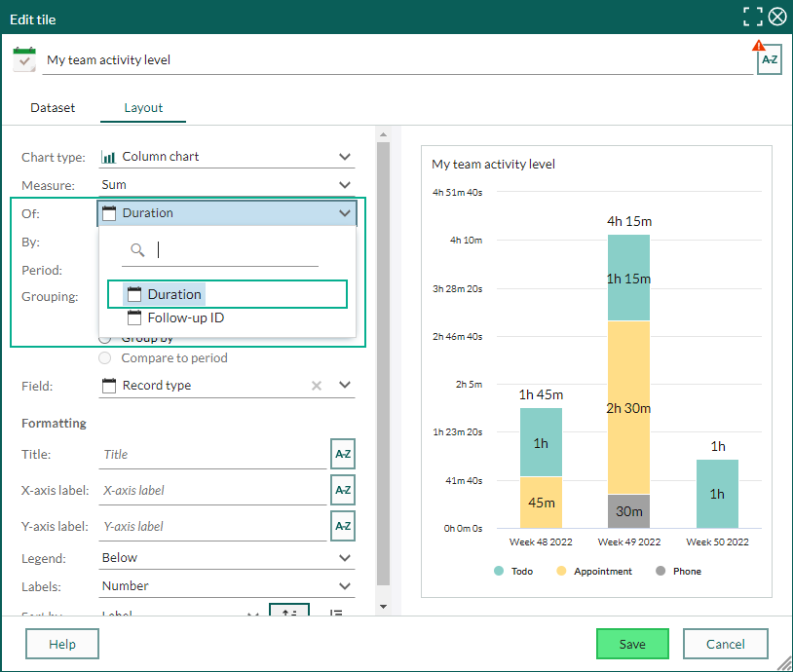Click the A-Z translation icon beside tile name
This screenshot has height=672, width=793.
point(770,59)
